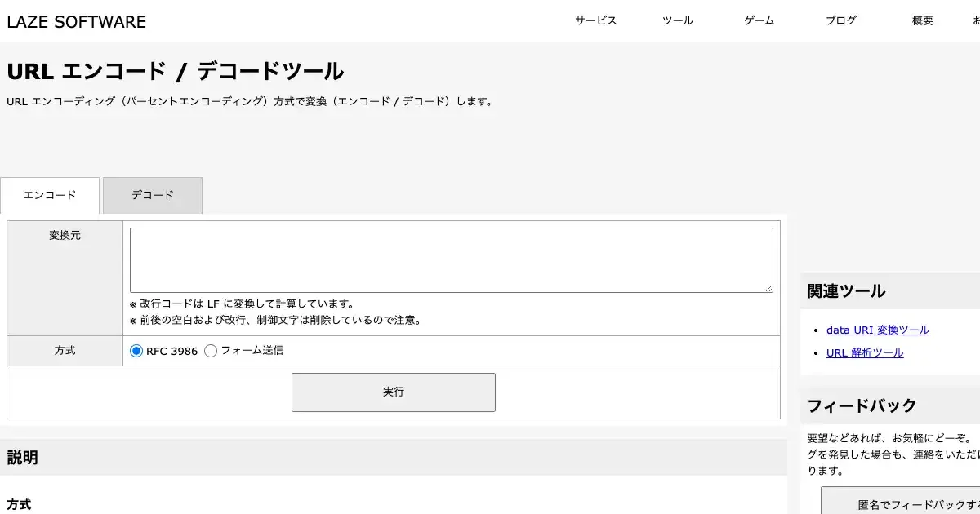
Task: Switch to the エンコード tab
Action: [50, 196]
